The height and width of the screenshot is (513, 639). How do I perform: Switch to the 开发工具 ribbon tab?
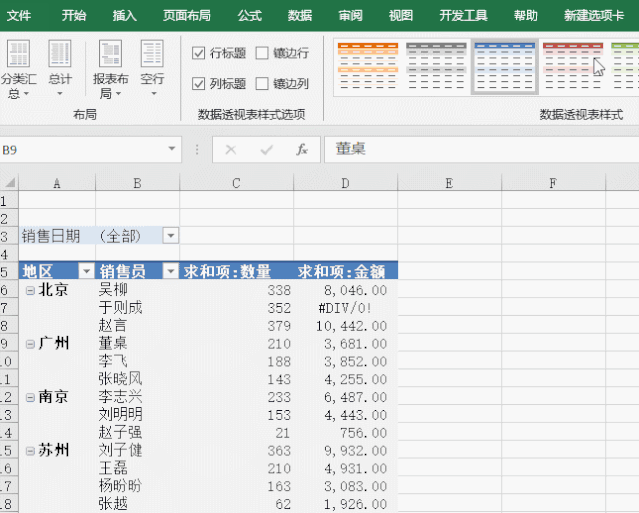coord(463,15)
